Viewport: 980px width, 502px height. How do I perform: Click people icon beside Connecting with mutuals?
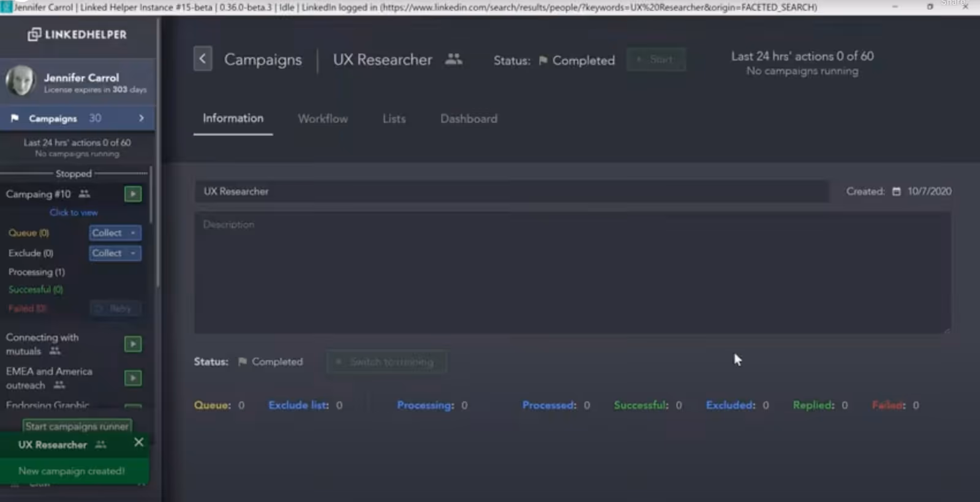tap(55, 351)
